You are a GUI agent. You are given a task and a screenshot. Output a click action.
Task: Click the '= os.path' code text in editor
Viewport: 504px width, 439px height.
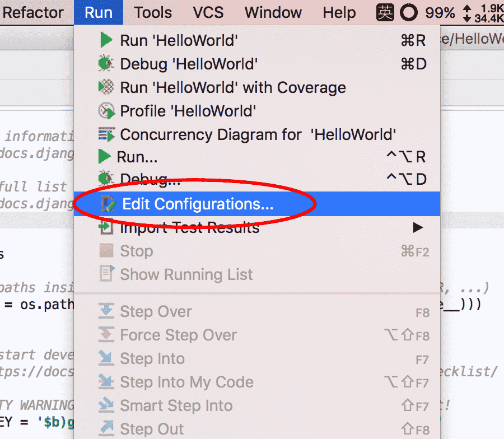coord(39,305)
